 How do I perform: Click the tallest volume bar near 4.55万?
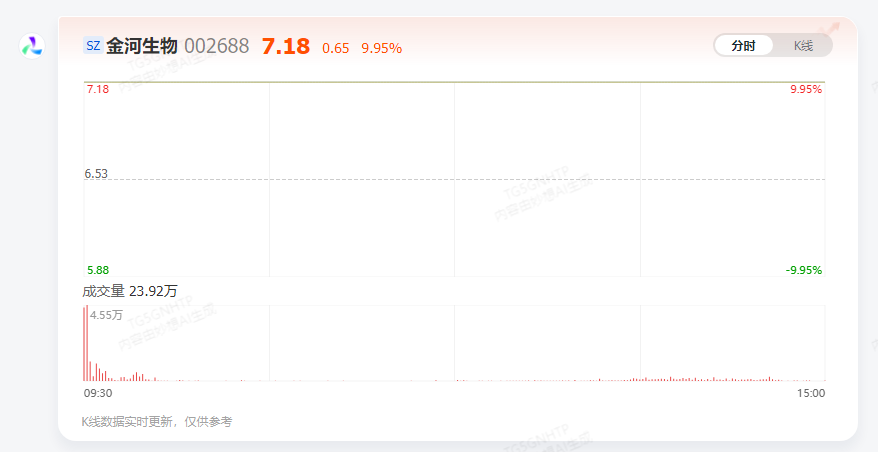(x=87, y=343)
